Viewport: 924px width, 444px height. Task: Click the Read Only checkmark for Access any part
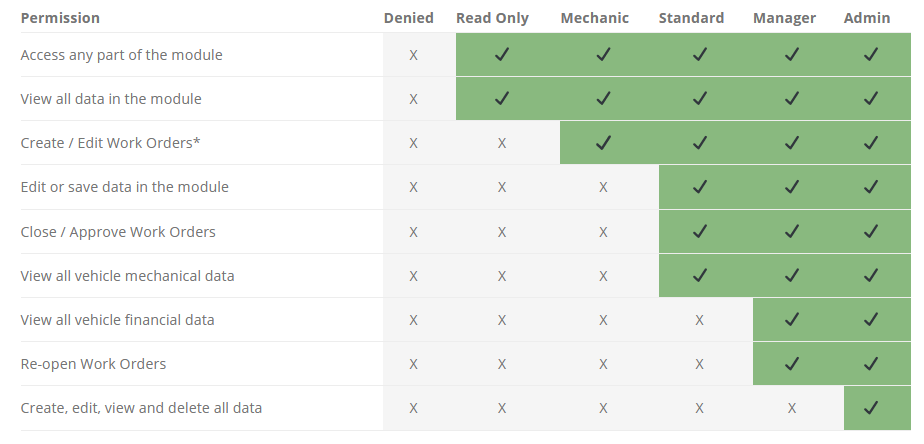click(x=501, y=55)
